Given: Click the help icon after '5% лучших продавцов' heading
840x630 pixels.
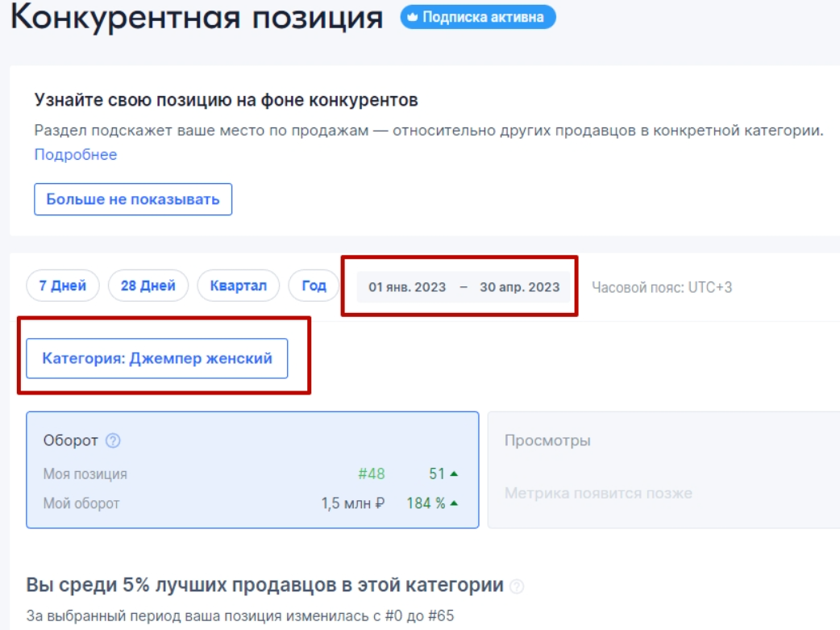Looking at the screenshot, I should 517,586.
